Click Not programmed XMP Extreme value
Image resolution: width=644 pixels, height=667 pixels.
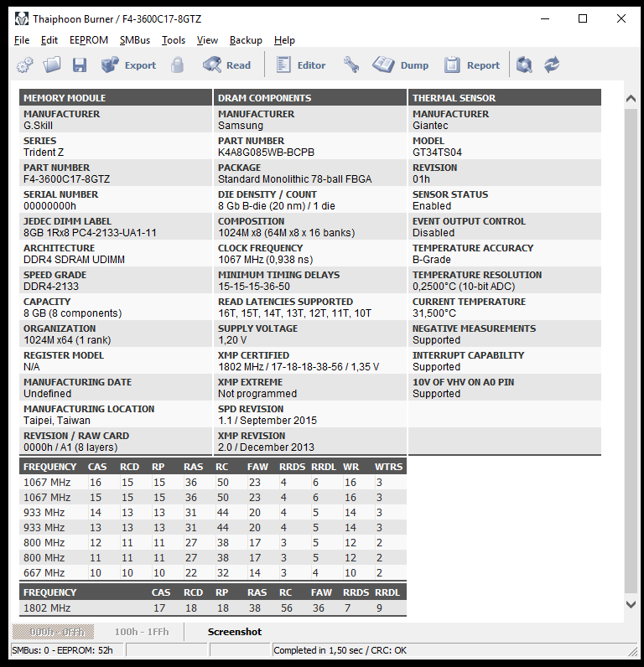coord(257,394)
